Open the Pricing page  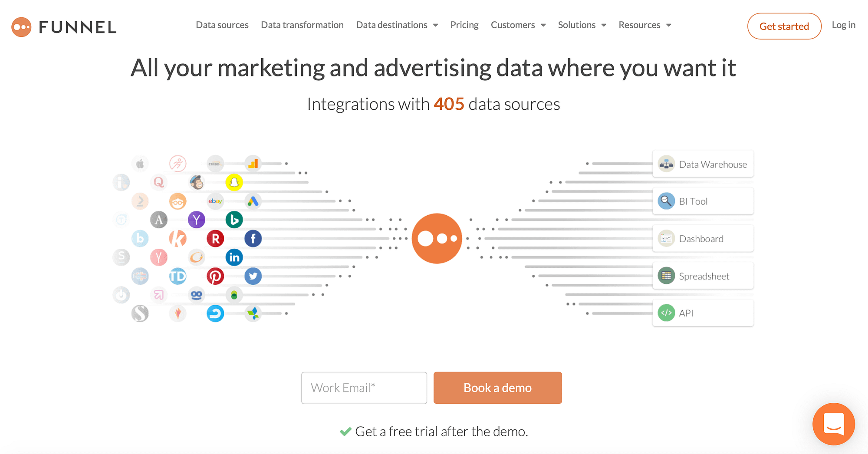[x=464, y=25]
